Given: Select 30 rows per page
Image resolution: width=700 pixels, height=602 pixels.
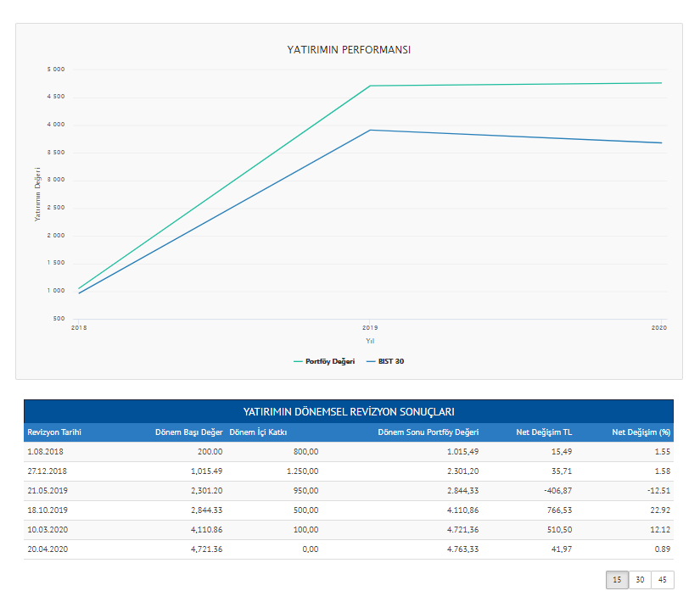Looking at the screenshot, I should [x=640, y=580].
